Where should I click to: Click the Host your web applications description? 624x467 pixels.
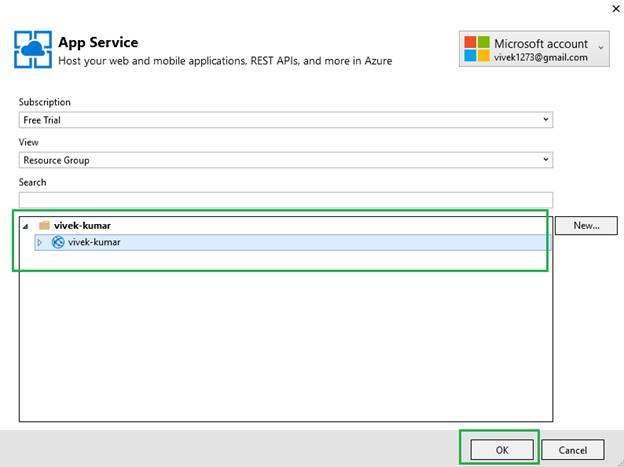[225, 61]
